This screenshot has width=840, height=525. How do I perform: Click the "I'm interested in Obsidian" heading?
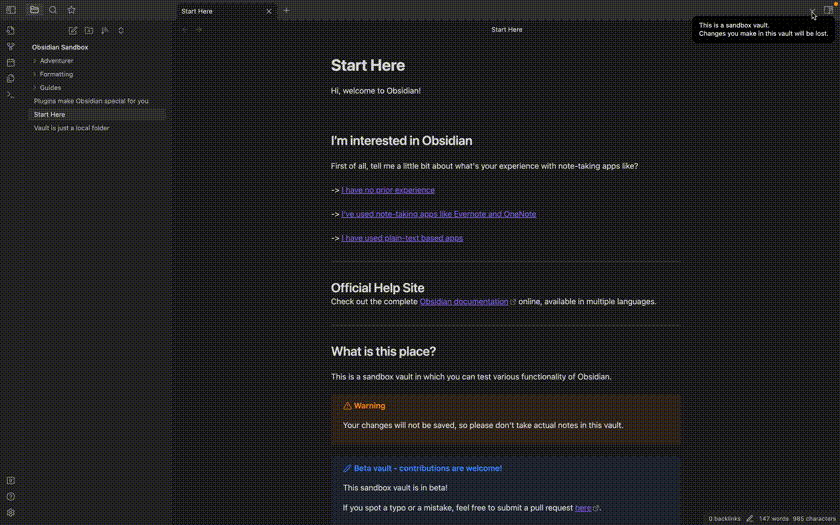tap(401, 141)
